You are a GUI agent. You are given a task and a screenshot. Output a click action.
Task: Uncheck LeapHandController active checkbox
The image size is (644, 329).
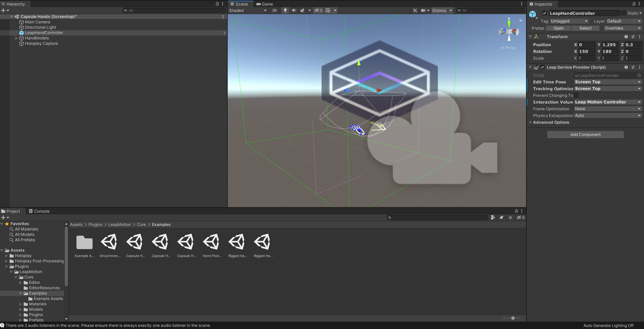544,13
